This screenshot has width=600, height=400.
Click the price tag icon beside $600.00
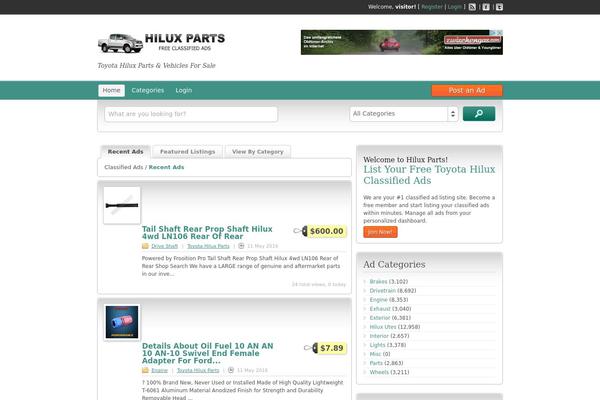pos(300,231)
